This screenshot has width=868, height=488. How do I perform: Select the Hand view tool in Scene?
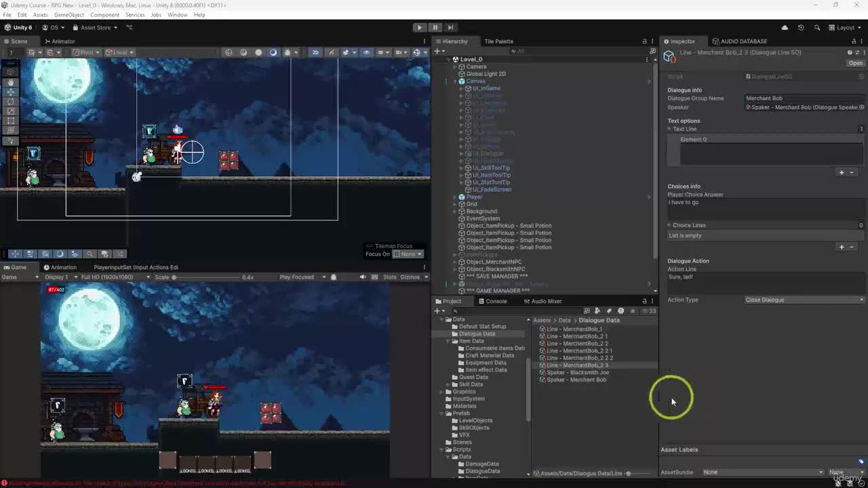tap(11, 82)
